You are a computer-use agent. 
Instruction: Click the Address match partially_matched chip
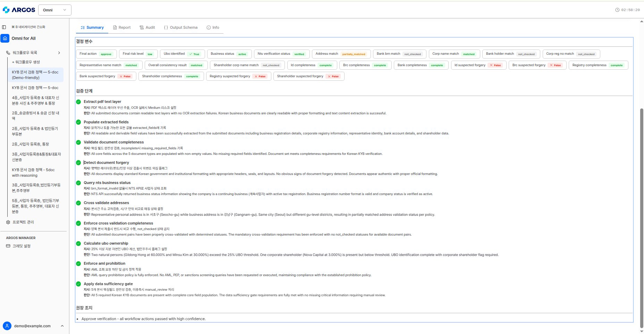[x=341, y=54]
